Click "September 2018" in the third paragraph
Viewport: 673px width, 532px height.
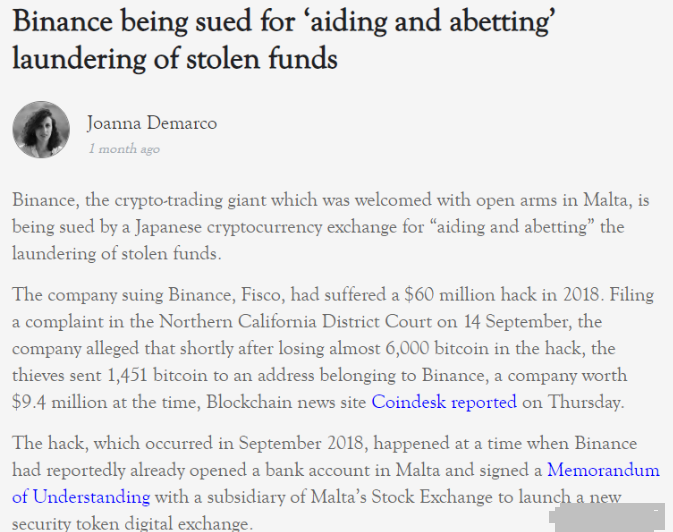(x=301, y=444)
